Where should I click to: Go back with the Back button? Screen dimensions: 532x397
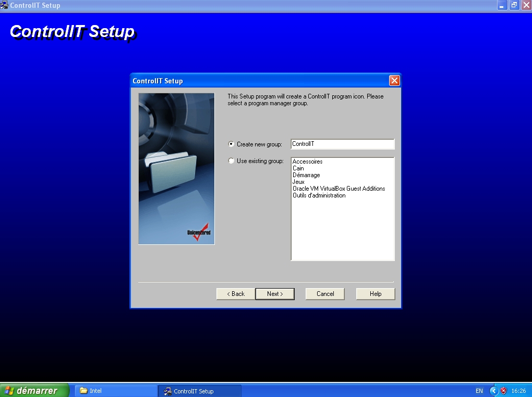[x=235, y=294]
